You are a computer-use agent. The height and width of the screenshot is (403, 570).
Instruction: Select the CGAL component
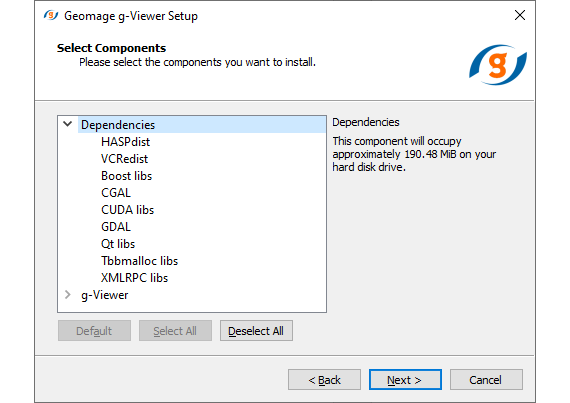[116, 193]
